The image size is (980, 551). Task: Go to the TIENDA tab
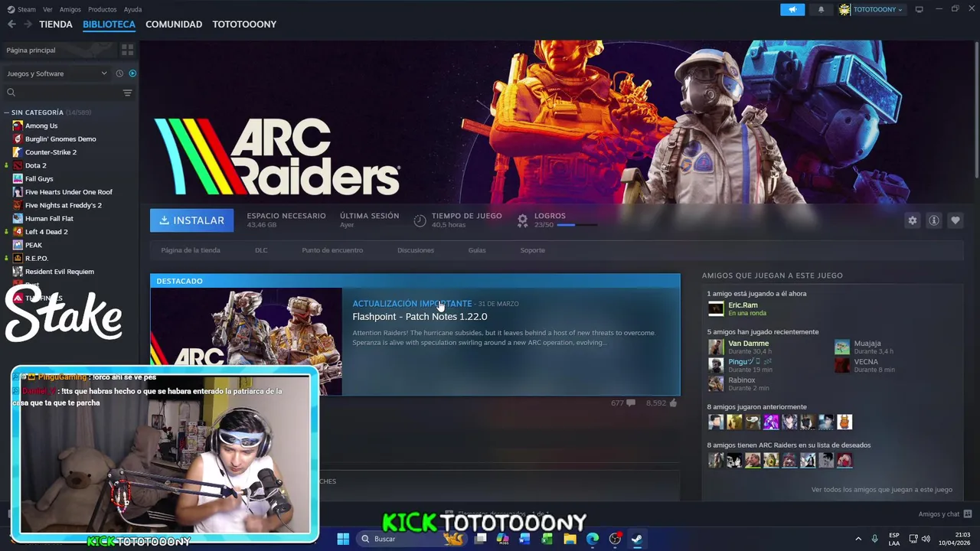click(x=56, y=24)
